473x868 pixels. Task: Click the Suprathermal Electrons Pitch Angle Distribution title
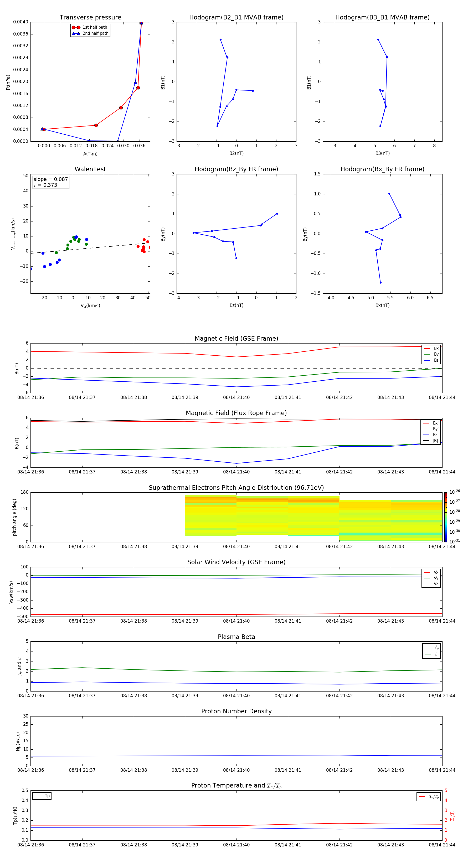[x=236, y=488]
